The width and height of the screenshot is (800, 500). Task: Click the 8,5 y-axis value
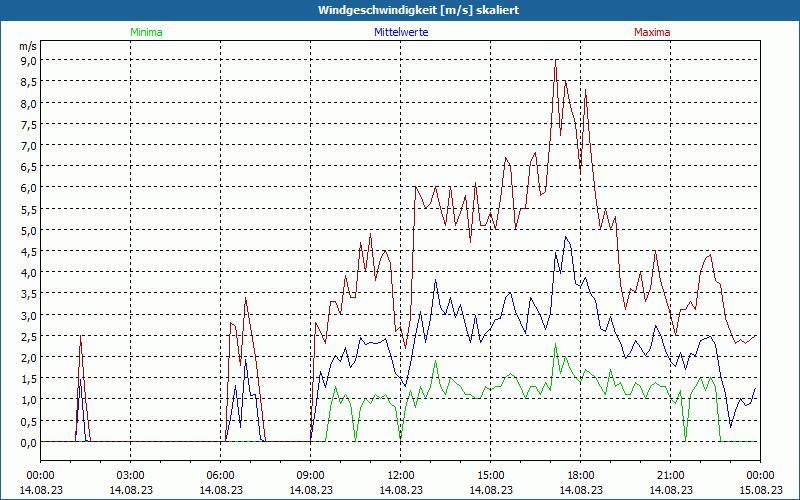click(x=29, y=82)
